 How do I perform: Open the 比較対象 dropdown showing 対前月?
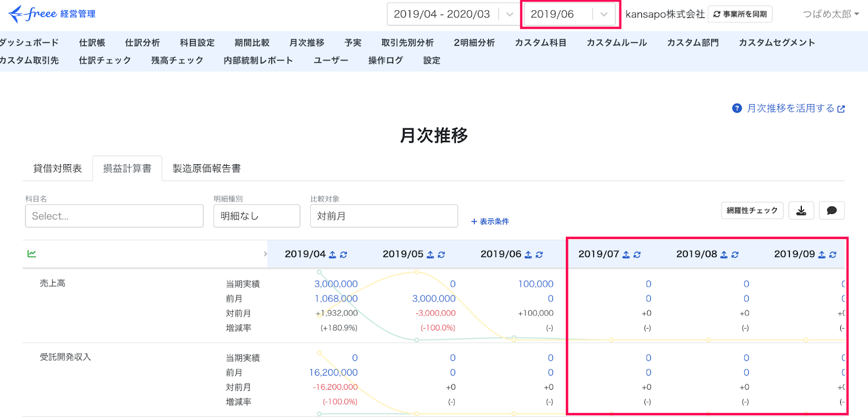pyautogui.click(x=384, y=216)
